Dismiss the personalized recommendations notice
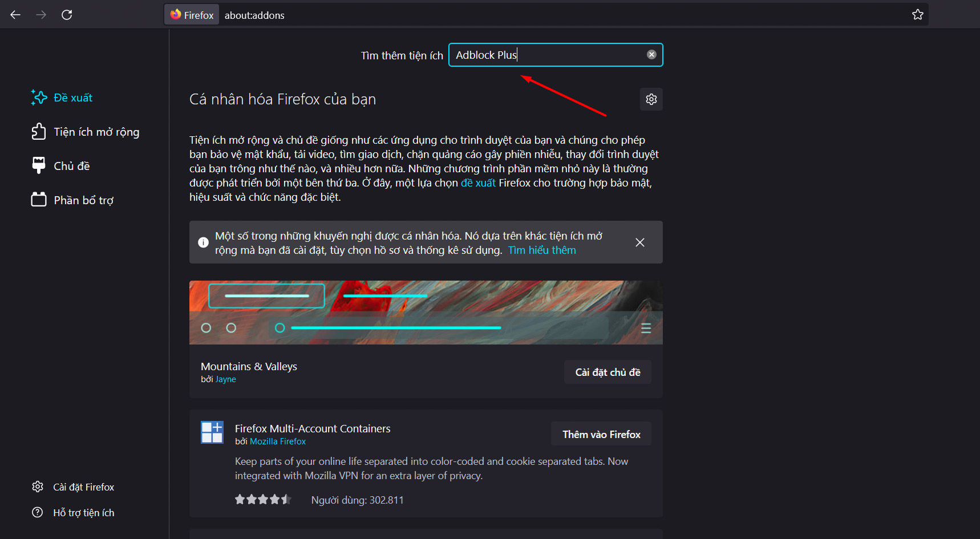The height and width of the screenshot is (539, 980). [640, 242]
